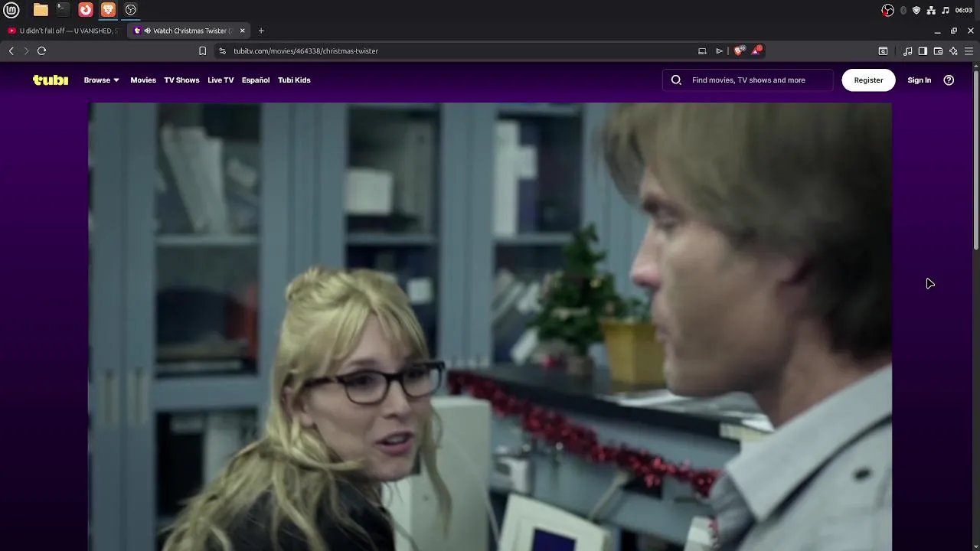The width and height of the screenshot is (980, 551).
Task: Switch to the YouTube 'U didn't fall off' tab
Action: [x=64, y=31]
